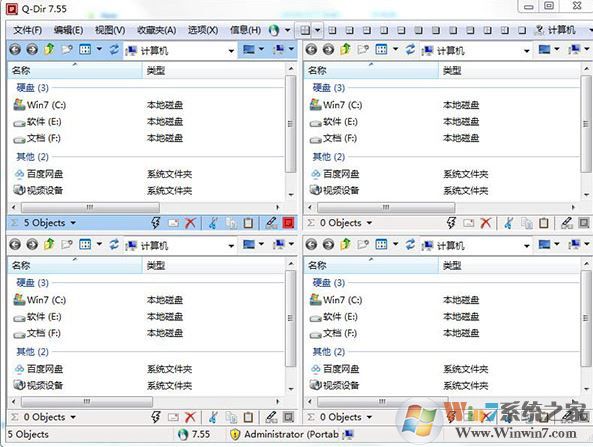
Task: Click back button in bottom-left pane
Action: tap(15, 245)
